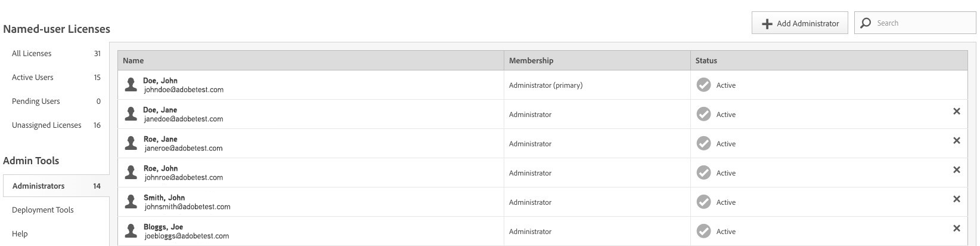980x246 pixels.
Task: Click the X icon on John Roe's row
Action: click(x=956, y=170)
